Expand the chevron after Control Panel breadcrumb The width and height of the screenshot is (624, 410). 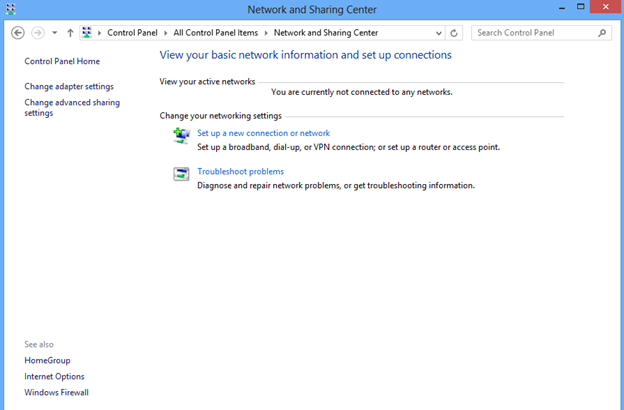166,33
